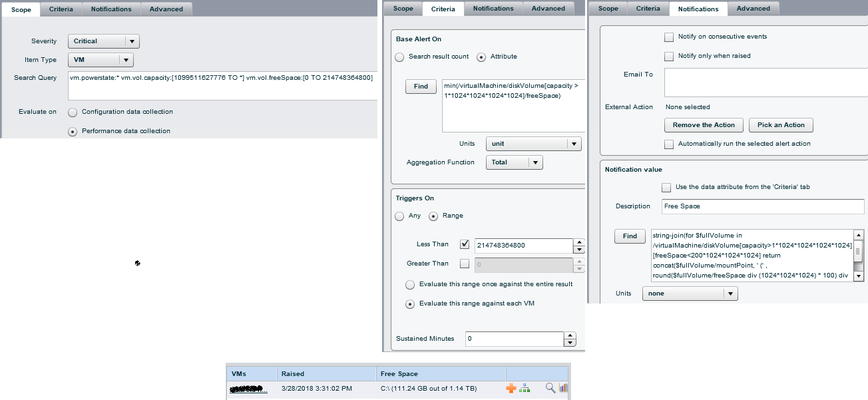Enable Notify only when raised
Image resolution: width=868 pixels, height=400 pixels.
click(669, 57)
